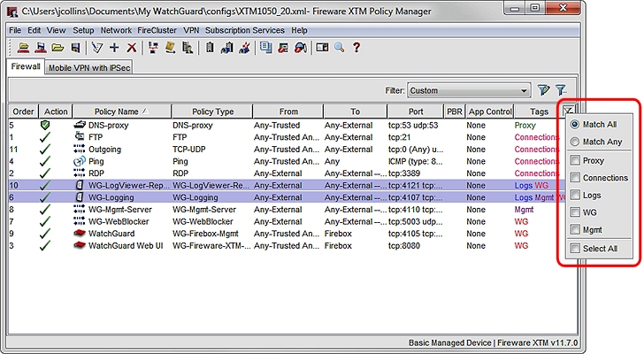Check the WG tag checkbox
This screenshot has height=354, width=644.
(x=575, y=212)
